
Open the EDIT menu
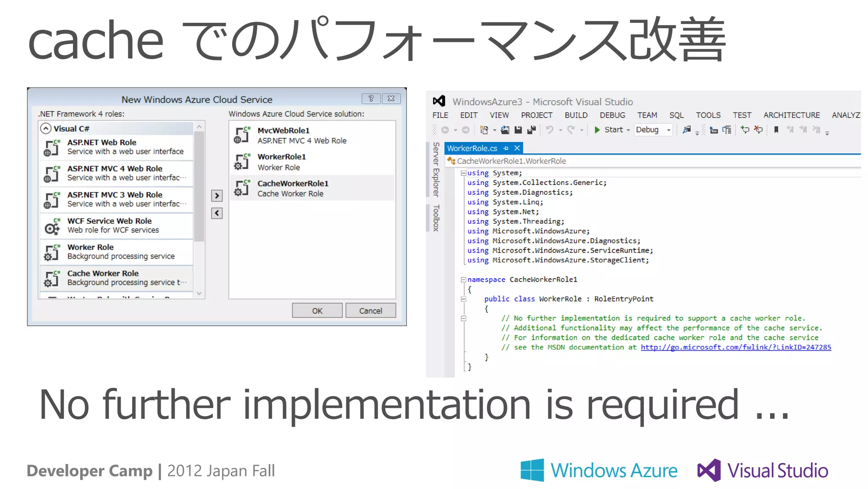[x=469, y=115]
